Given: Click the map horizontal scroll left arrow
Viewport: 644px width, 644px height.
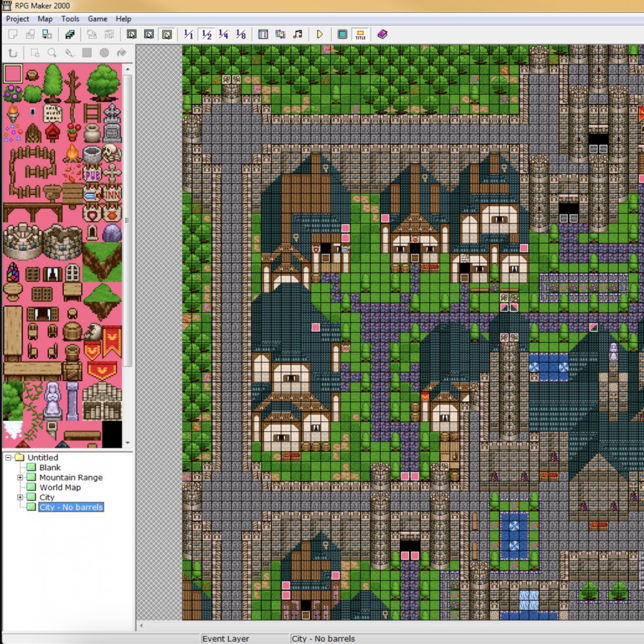Looking at the screenshot, I should 141,626.
